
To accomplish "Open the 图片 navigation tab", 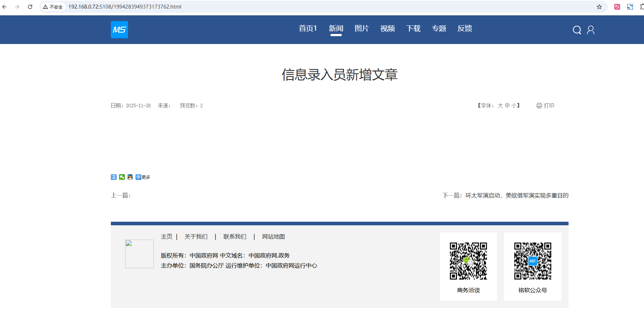I will [362, 29].
